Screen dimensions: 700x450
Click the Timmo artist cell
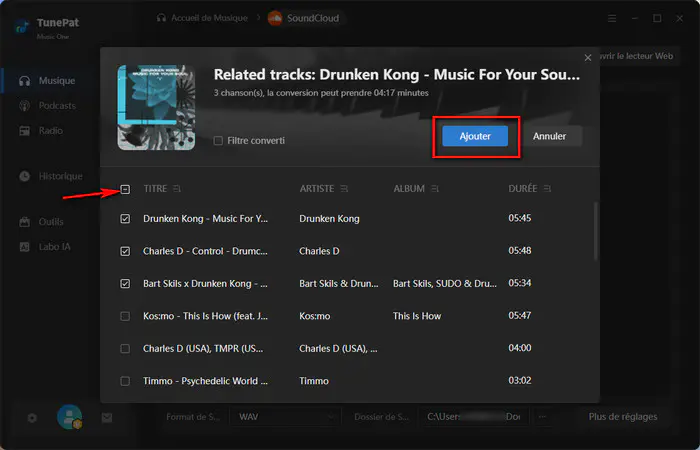pos(314,381)
